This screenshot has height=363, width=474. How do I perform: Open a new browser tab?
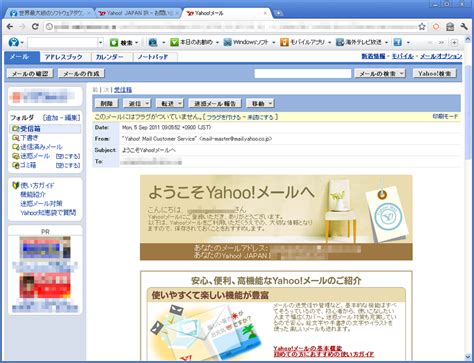tap(278, 13)
